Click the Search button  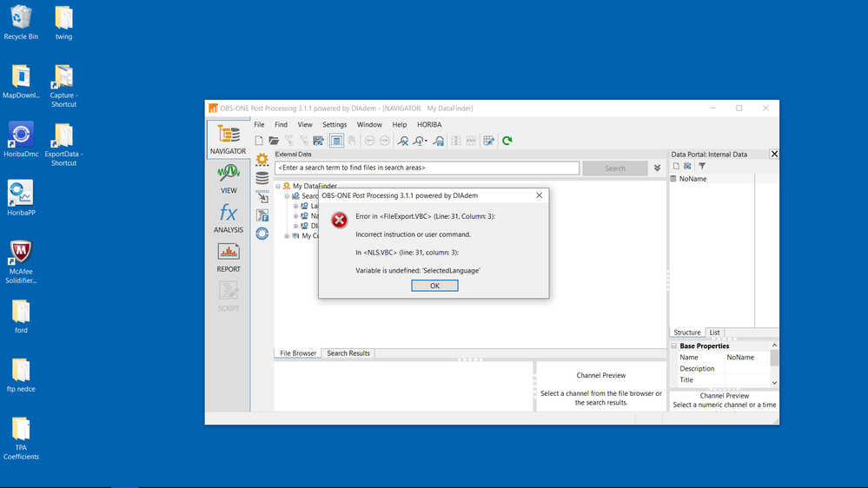(615, 168)
